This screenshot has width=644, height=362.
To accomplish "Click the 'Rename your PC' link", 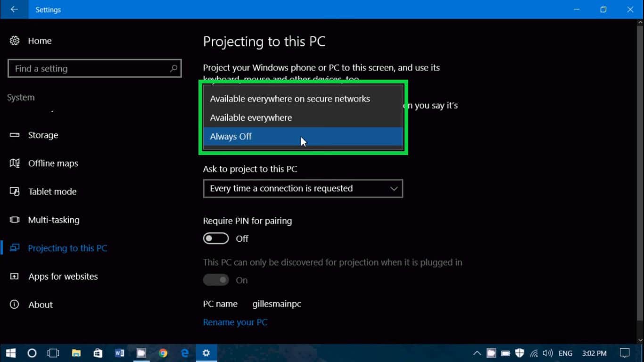I will (235, 322).
